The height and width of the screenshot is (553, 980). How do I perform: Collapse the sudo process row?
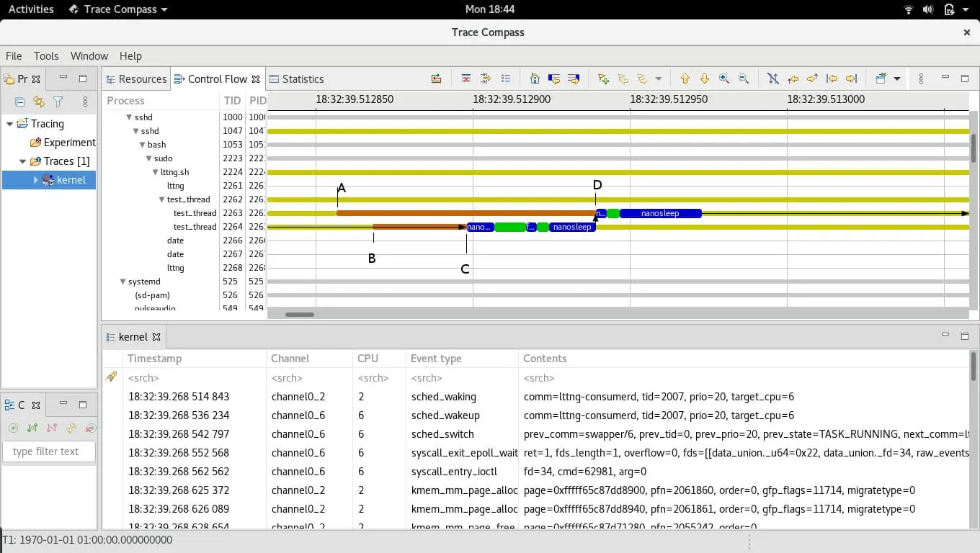(149, 158)
